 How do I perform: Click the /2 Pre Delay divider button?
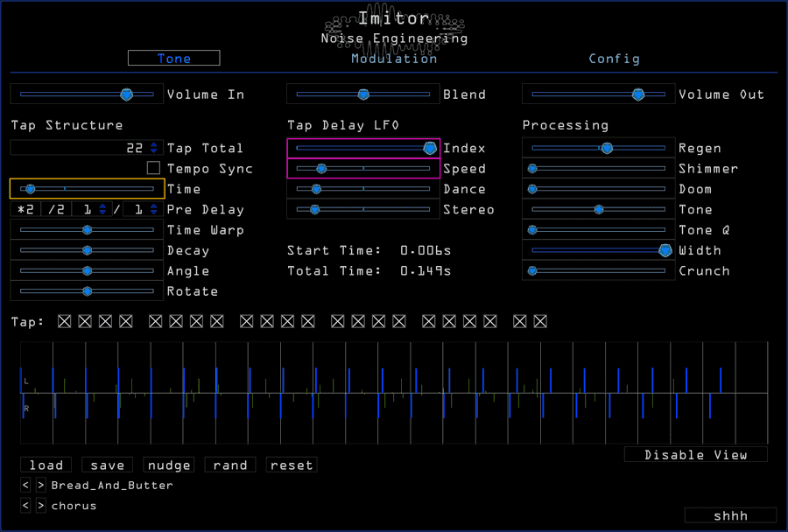pyautogui.click(x=56, y=209)
